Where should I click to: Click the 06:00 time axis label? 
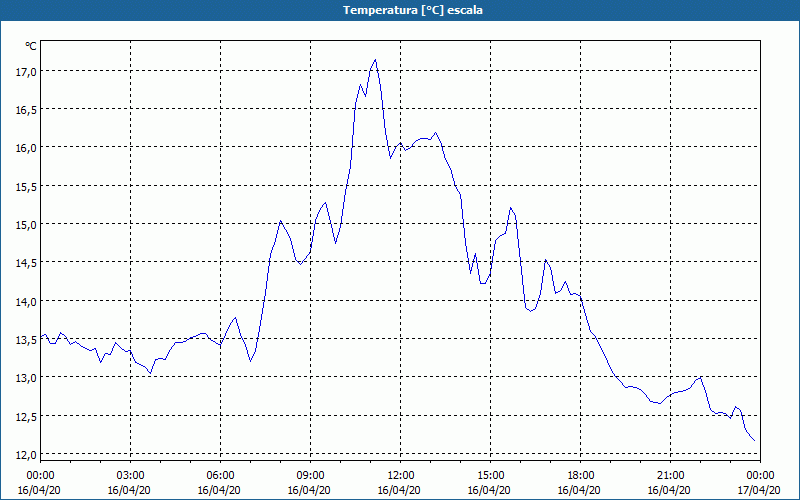coord(220,476)
